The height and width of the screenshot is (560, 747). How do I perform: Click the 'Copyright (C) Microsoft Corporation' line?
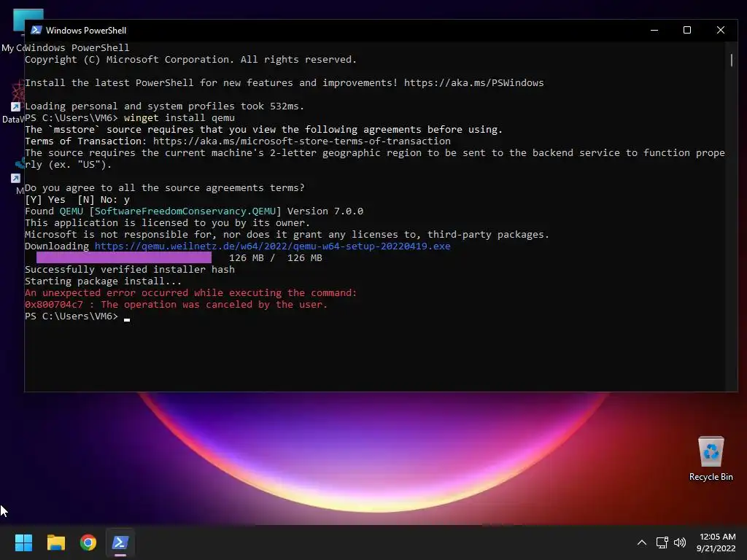coord(190,60)
